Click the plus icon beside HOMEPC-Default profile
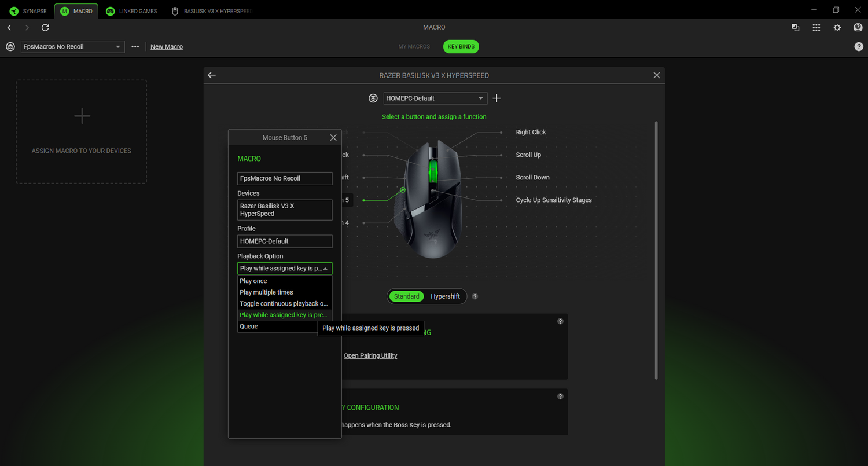 496,98
